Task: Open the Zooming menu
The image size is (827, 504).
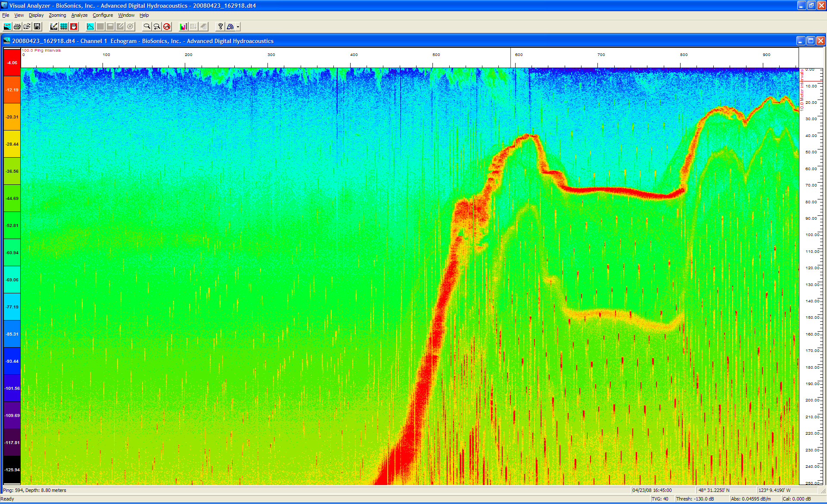Action: pos(57,15)
